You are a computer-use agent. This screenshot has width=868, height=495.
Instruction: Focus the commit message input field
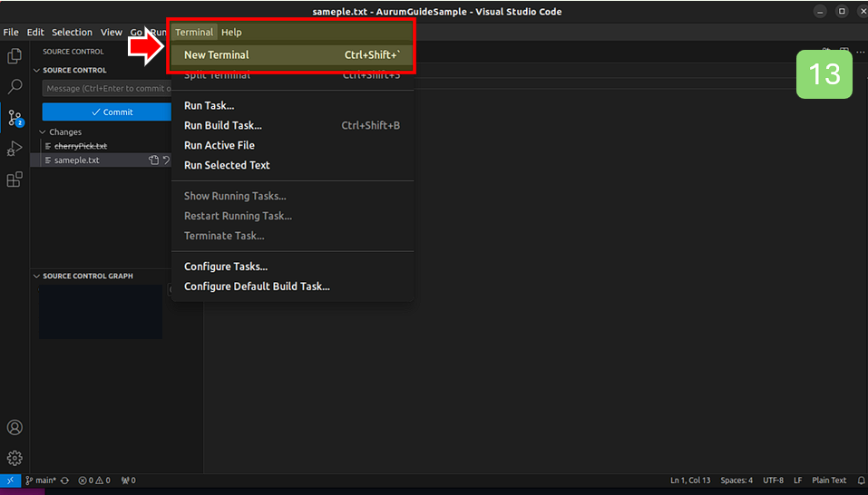tap(107, 89)
